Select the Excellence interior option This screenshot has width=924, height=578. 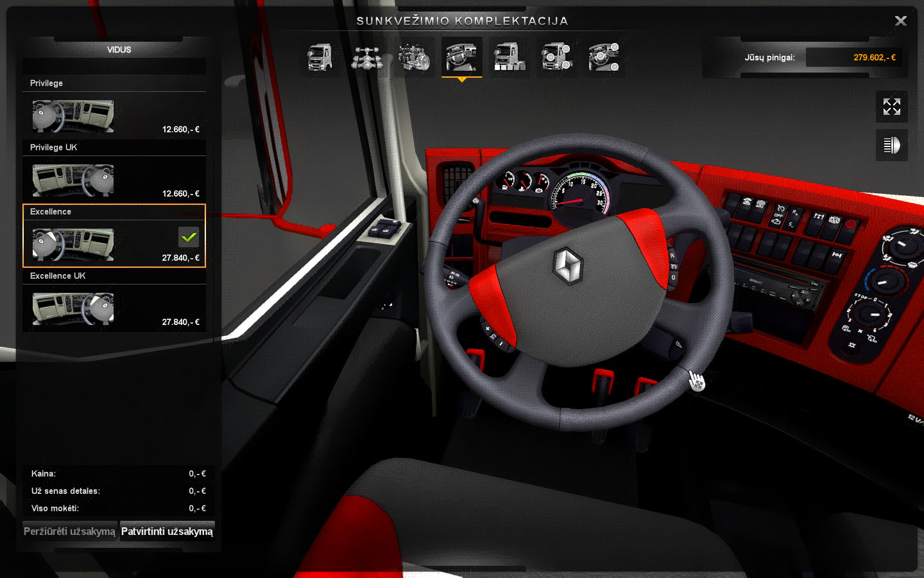[73, 244]
